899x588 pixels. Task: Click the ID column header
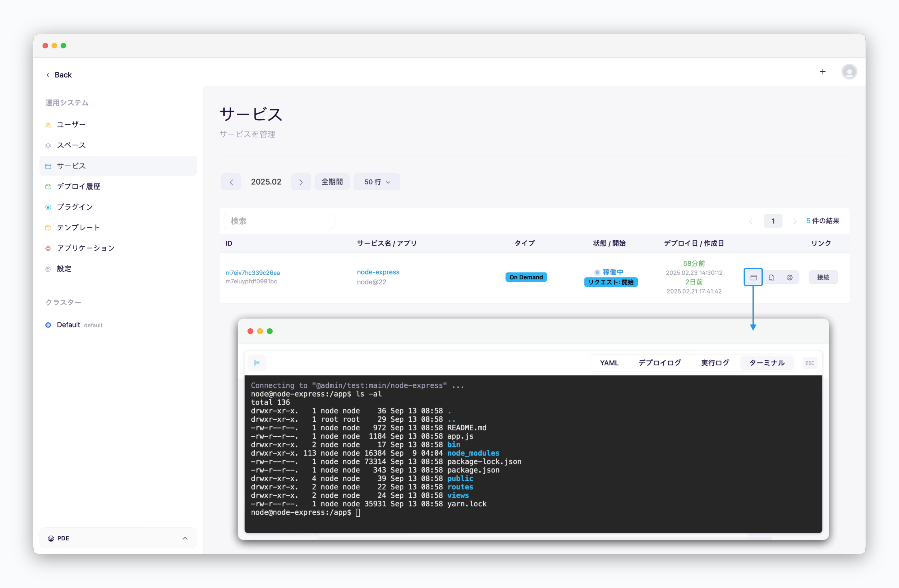tap(229, 244)
